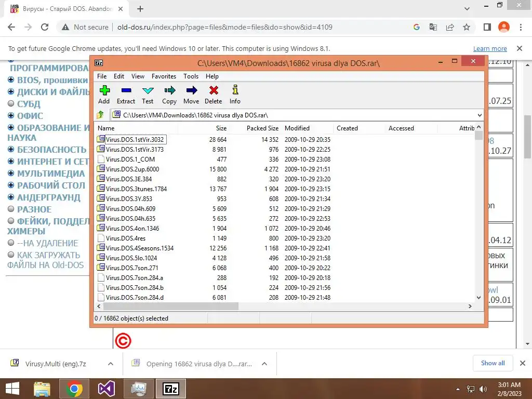Go up one folder level in 7-Zip

coord(100,115)
